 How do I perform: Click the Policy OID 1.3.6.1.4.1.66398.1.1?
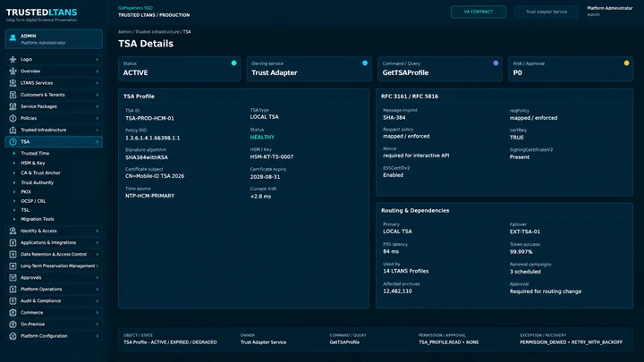pos(152,138)
